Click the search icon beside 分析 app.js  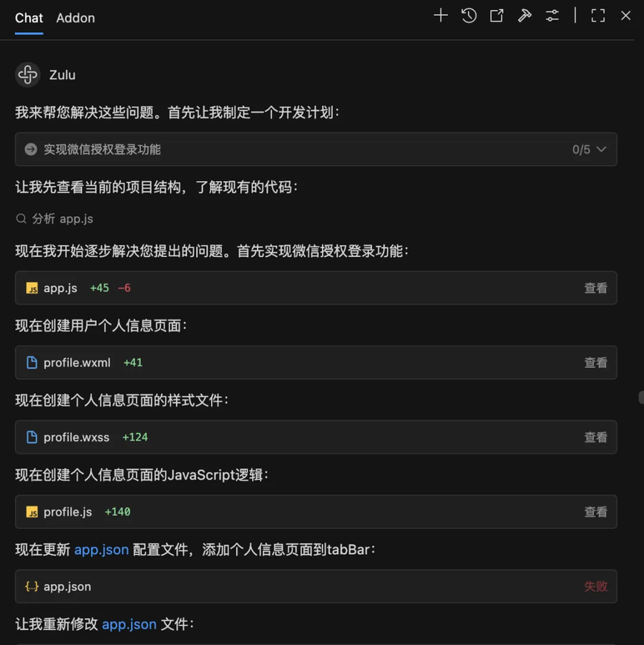click(21, 219)
